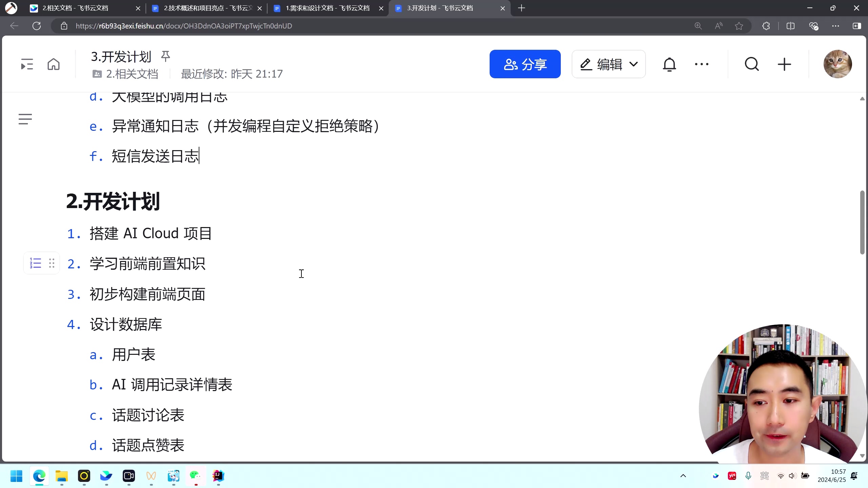Toggle the speaker volume in system tray
This screenshot has height=488, width=868.
793,476
